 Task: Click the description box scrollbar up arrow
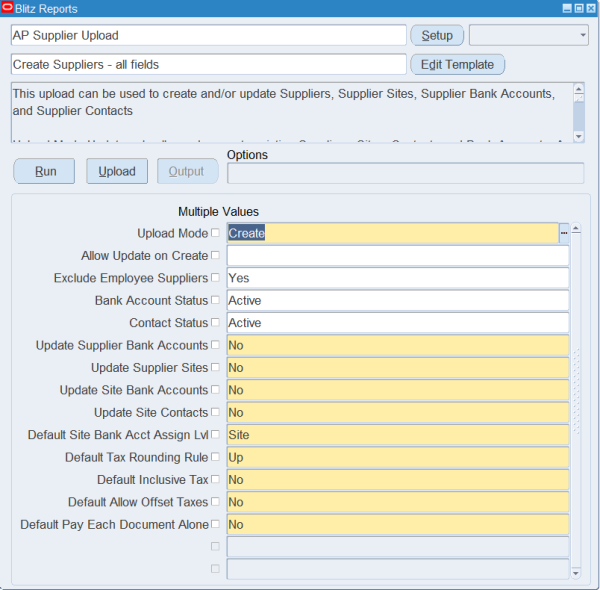(579, 89)
